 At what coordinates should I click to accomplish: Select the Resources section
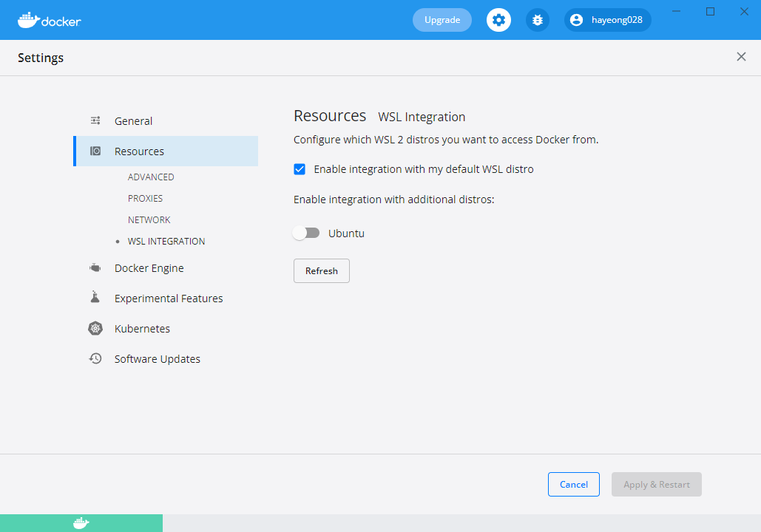pos(166,151)
